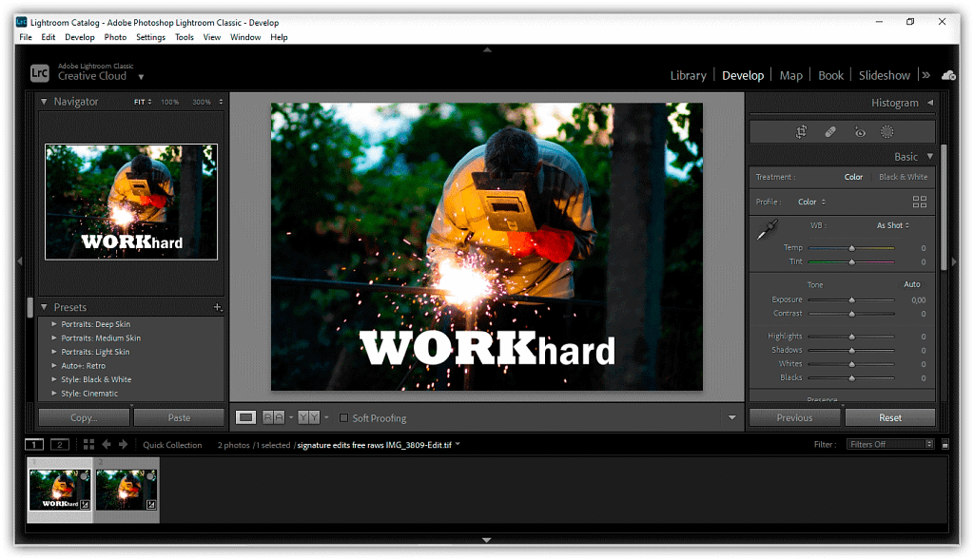Toggle the filter switch in filmstrip bar
The width and height of the screenshot is (974, 560).
[945, 445]
